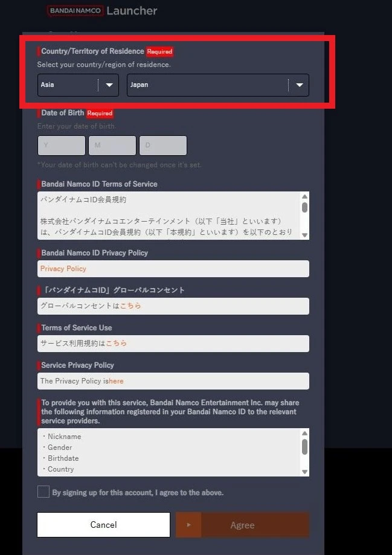
Task: Click Terms of Service scrollbar thumb
Action: [x=304, y=207]
